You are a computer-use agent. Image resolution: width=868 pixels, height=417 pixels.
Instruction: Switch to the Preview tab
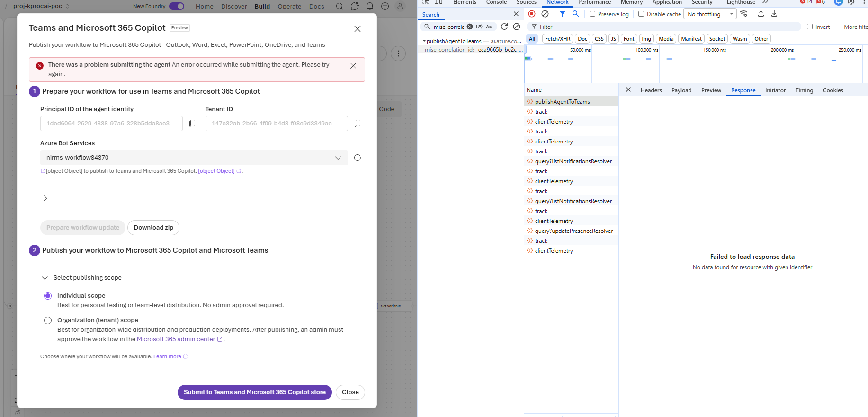tap(711, 90)
